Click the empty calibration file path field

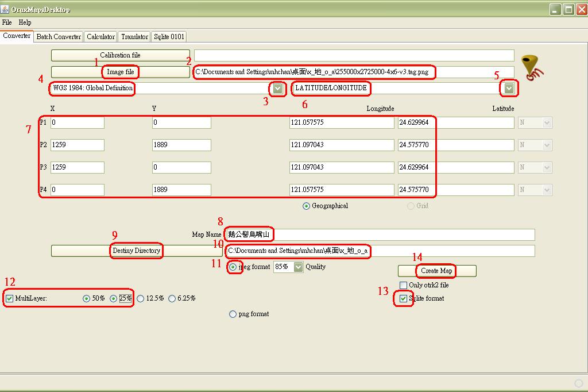(354, 55)
